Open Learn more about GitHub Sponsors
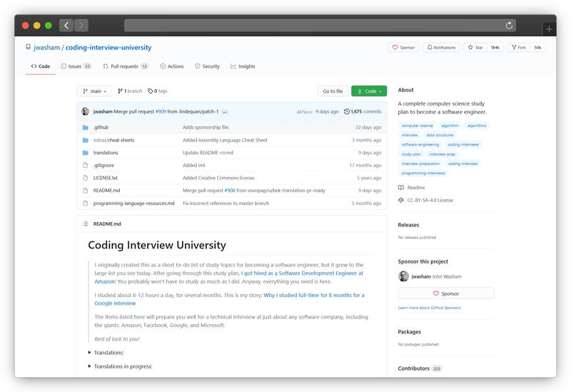571x392 pixels. click(430, 308)
